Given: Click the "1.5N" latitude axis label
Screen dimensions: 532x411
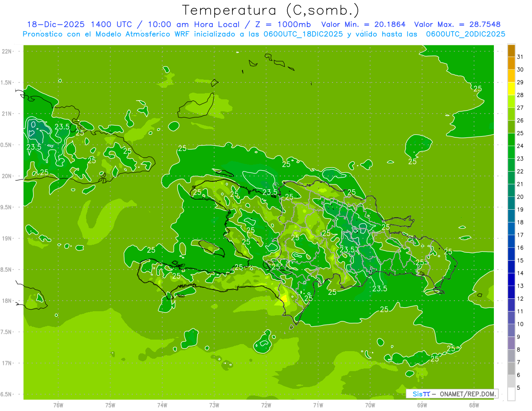Looking at the screenshot, I should (x=7, y=82).
